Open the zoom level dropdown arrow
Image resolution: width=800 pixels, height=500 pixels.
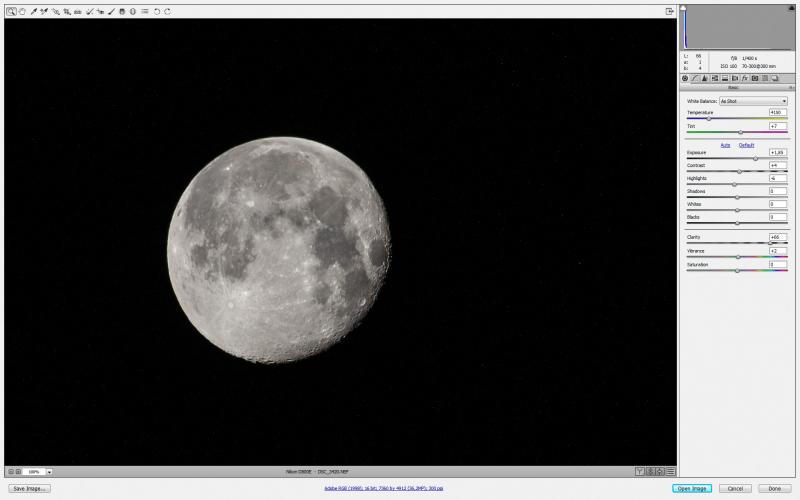pos(49,472)
